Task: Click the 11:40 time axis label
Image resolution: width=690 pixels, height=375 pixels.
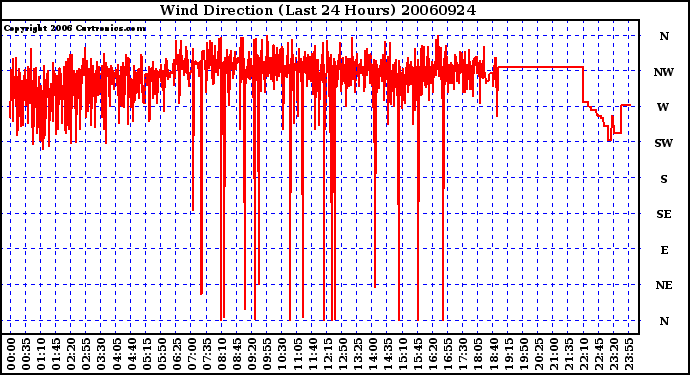Action: (x=312, y=354)
